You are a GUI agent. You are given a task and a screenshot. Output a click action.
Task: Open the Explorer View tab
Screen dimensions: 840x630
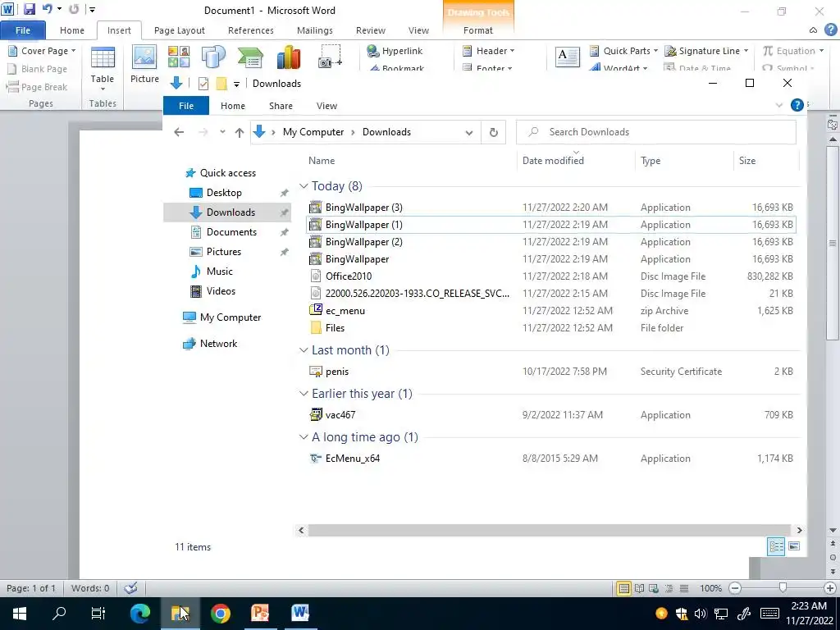(326, 106)
